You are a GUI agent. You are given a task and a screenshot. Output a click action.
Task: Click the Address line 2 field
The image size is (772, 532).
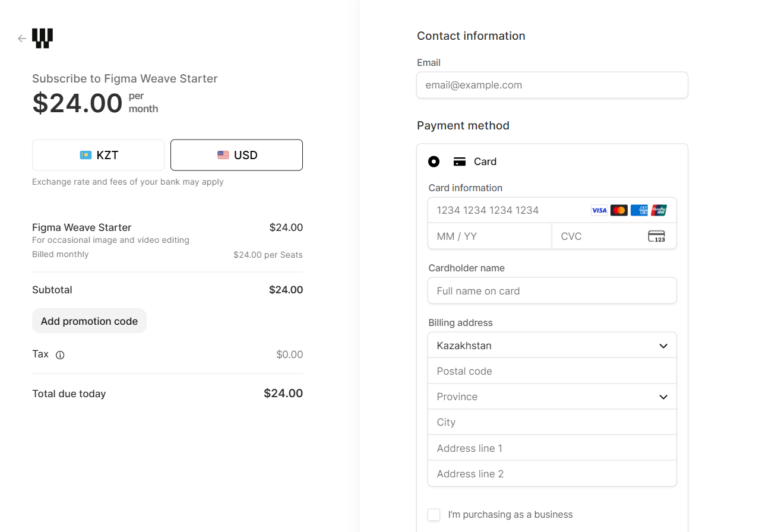[x=552, y=474]
